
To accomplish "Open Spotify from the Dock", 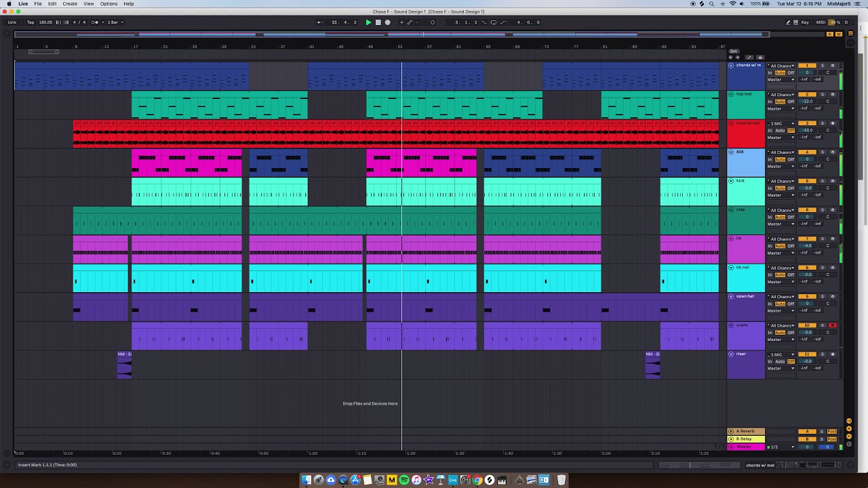I will tap(404, 480).
